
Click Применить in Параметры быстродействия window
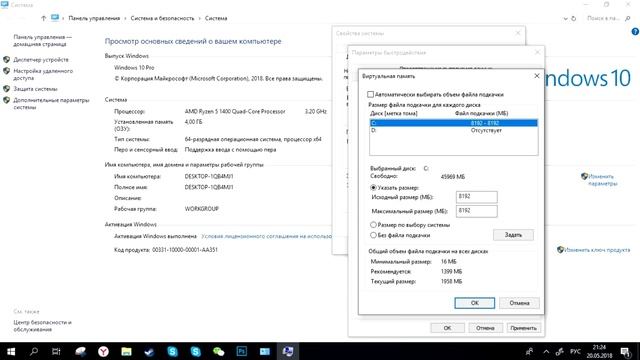click(523, 328)
